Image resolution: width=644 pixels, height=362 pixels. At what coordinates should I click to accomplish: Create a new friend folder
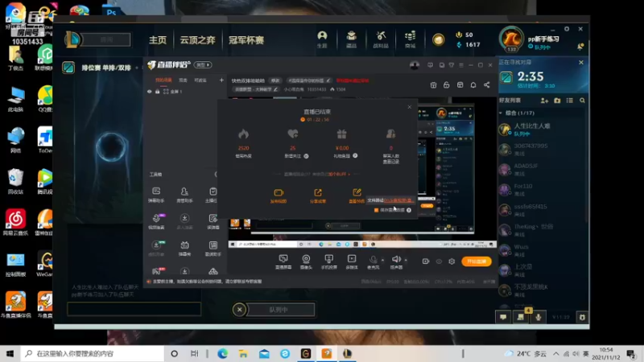pos(557,101)
